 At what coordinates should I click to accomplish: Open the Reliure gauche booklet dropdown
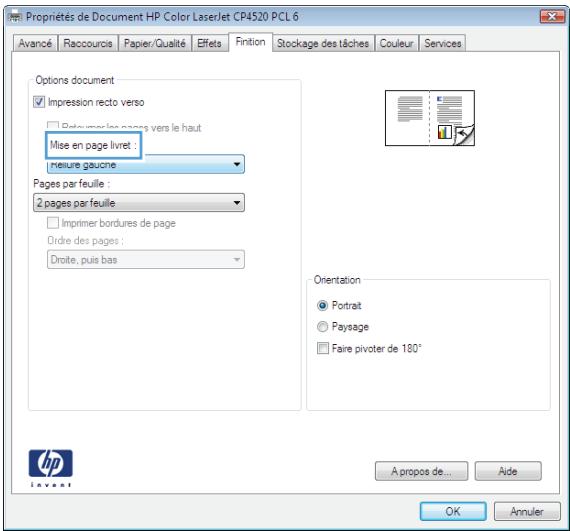click(x=146, y=164)
